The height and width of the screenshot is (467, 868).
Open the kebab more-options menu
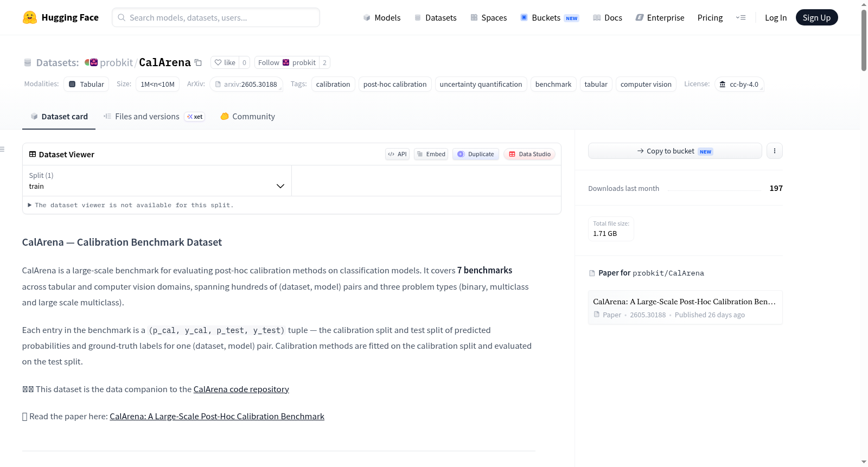(x=775, y=151)
